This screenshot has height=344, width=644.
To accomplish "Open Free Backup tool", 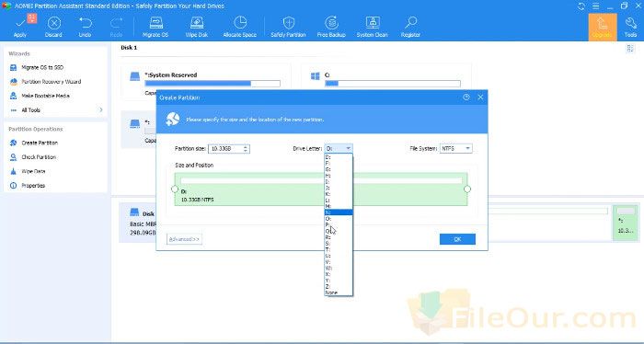I will pos(331,27).
